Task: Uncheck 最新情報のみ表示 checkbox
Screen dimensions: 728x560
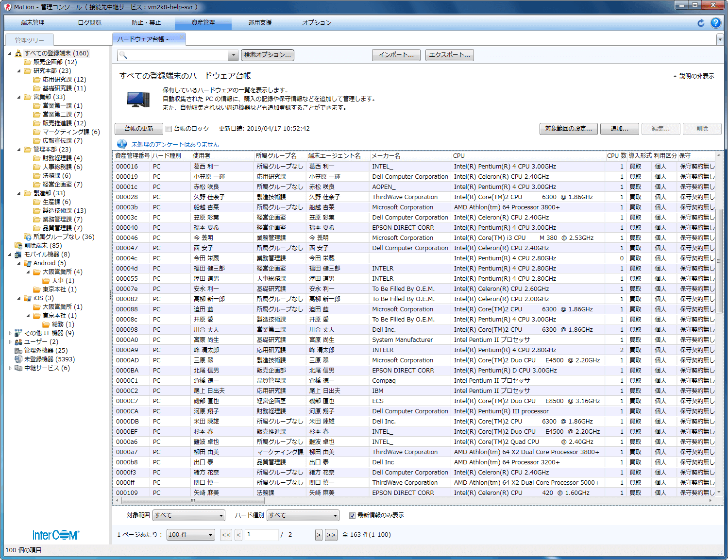Action: (x=352, y=515)
